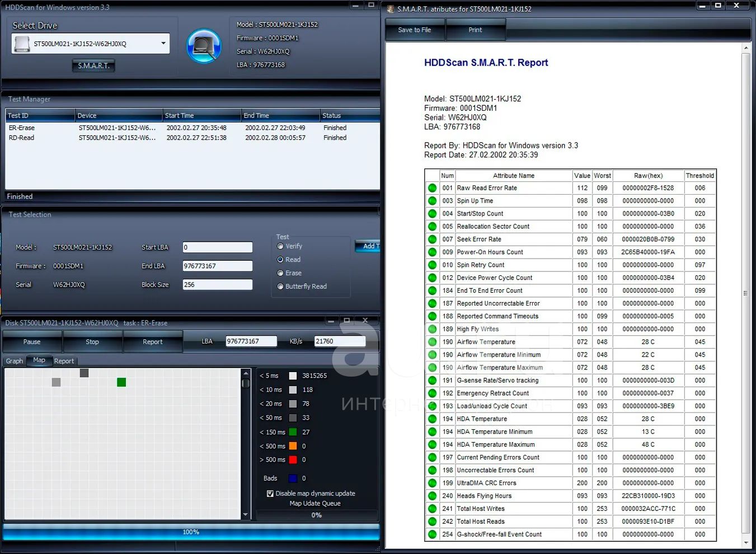Click green status icon for UltraDMA CRC Errors
756x554 pixels.
(x=432, y=483)
